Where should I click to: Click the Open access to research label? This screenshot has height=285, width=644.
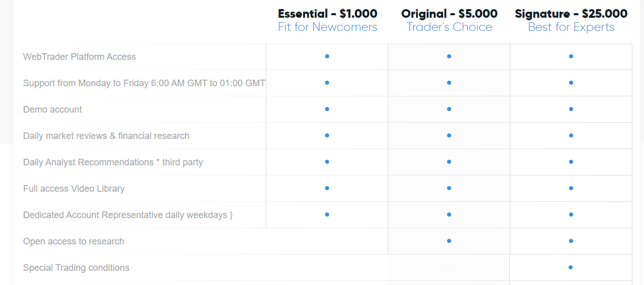[73, 241]
